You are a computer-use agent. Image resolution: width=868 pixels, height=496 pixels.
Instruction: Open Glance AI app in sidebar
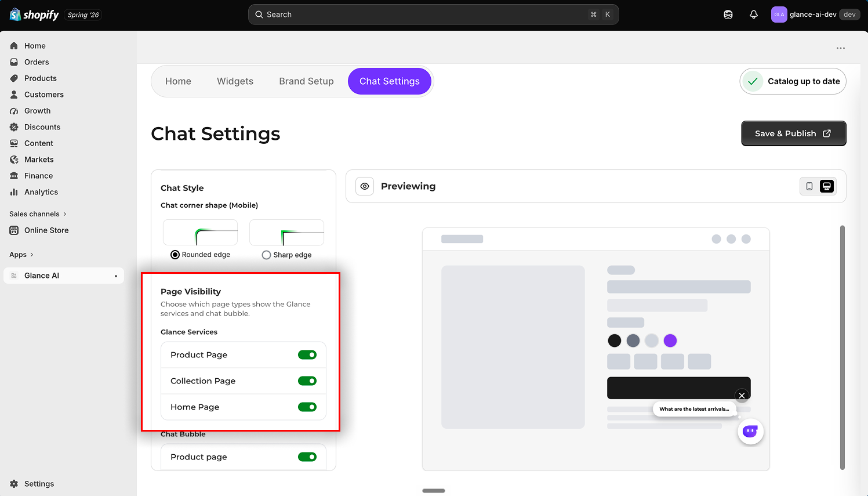tap(64, 276)
